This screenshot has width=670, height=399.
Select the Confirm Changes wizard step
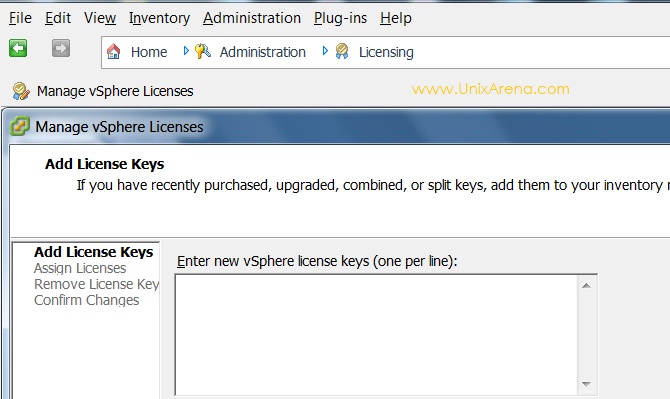86,300
